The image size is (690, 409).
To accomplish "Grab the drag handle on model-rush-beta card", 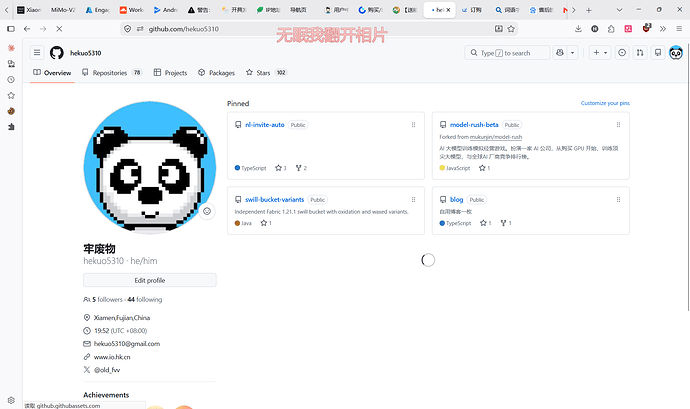I will (618, 125).
